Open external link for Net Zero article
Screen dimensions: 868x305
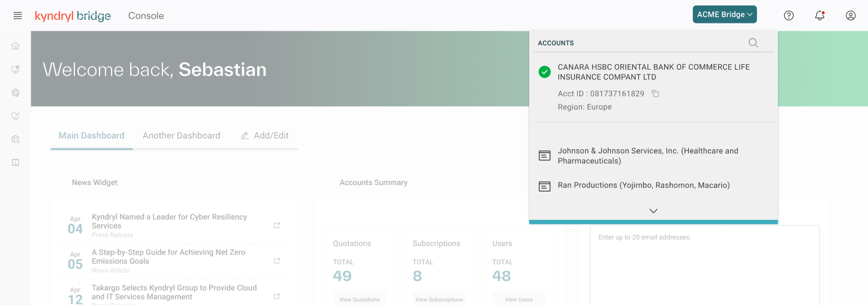(276, 261)
